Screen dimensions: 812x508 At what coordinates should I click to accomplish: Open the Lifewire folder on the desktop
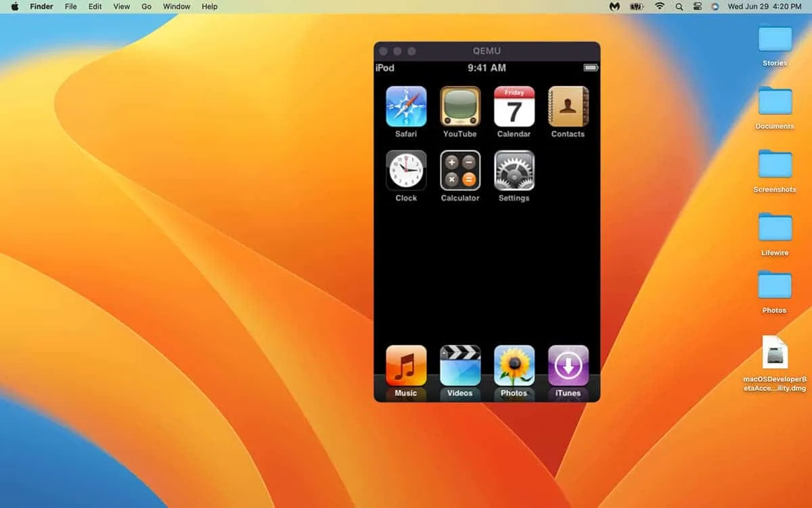click(774, 229)
